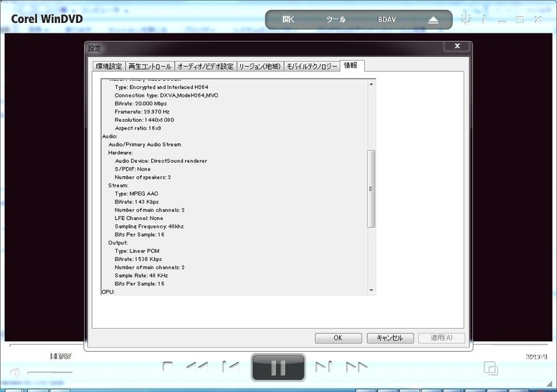Jump to next chapter
Image resolution: width=557 pixels, height=392 pixels.
[x=324, y=366]
